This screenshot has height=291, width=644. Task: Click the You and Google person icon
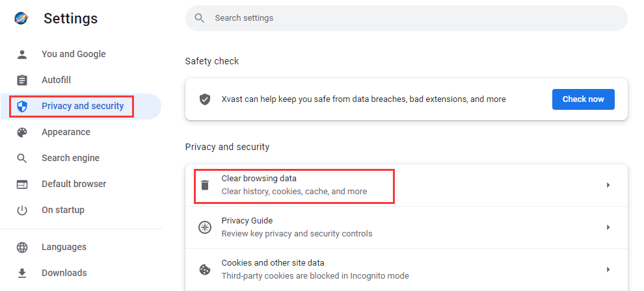pos(22,55)
